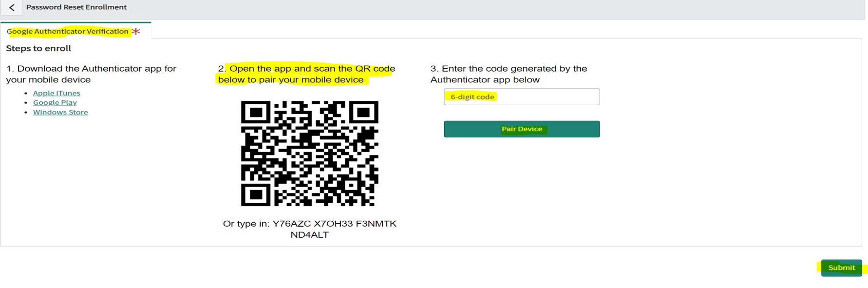The width and height of the screenshot is (868, 288).
Task: Click the QR code's bottom-left finder square
Action: coord(256,194)
